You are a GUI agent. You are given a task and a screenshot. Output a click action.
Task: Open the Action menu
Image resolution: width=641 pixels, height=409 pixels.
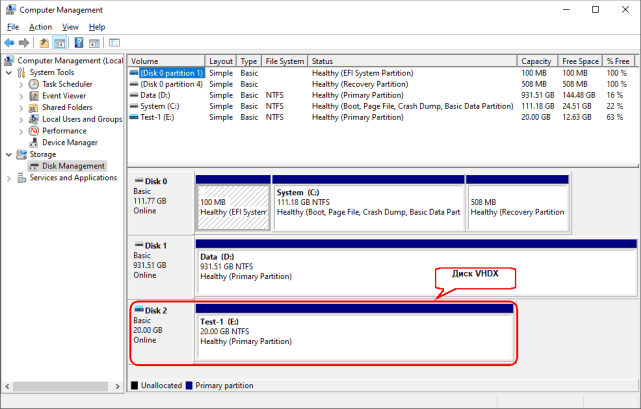(x=40, y=27)
